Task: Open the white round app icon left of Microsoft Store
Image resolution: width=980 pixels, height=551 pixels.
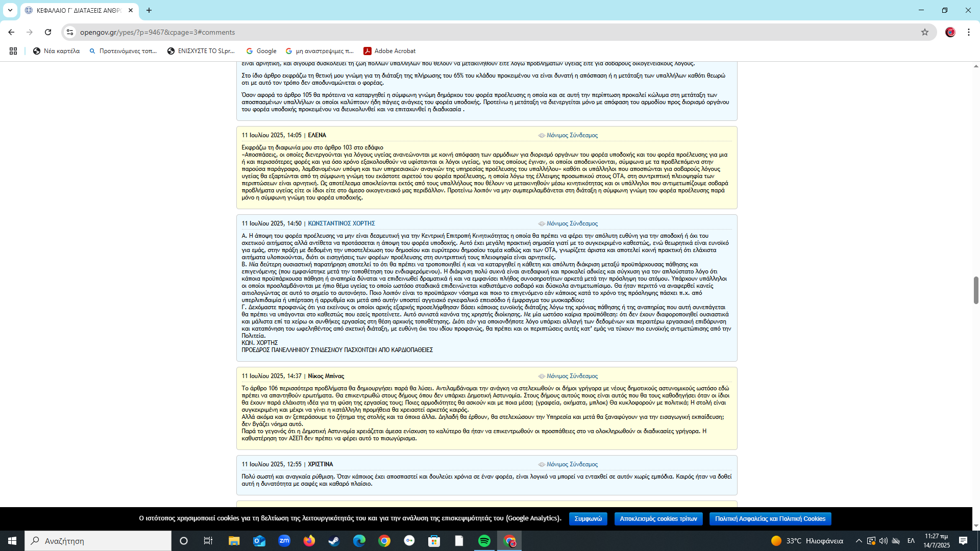Action: click(x=409, y=541)
